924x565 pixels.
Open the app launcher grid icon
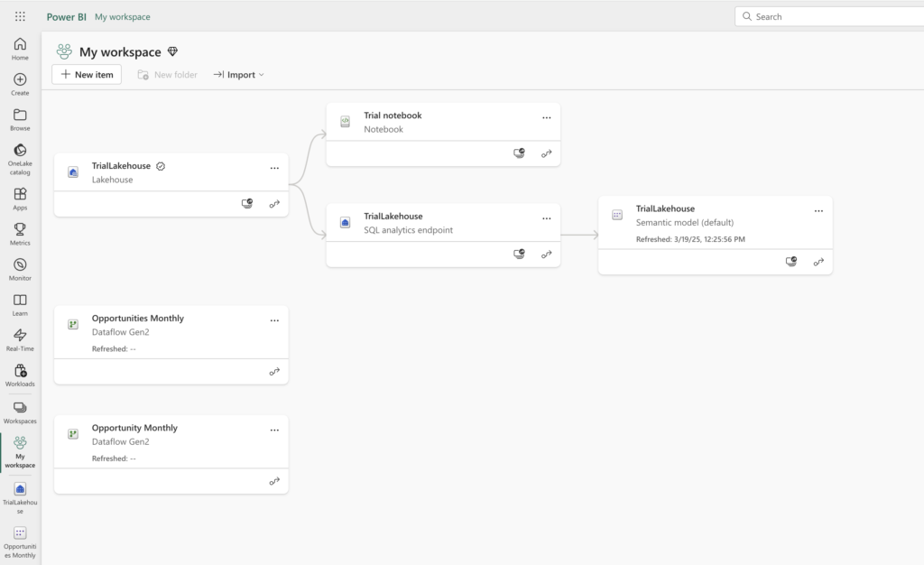20,16
